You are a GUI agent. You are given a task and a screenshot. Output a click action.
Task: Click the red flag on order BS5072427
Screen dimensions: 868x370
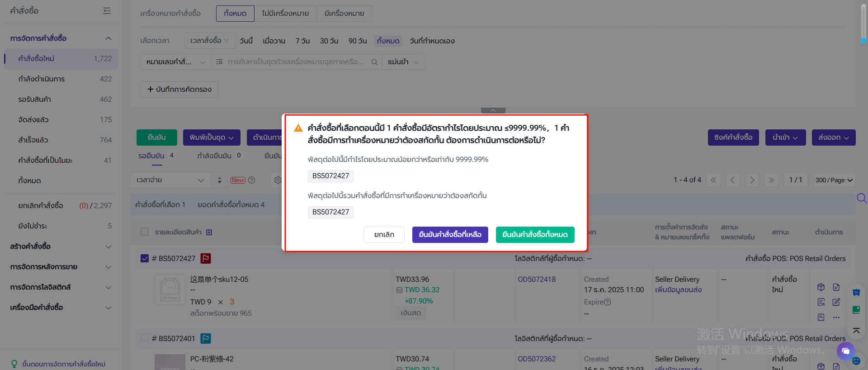click(x=206, y=258)
